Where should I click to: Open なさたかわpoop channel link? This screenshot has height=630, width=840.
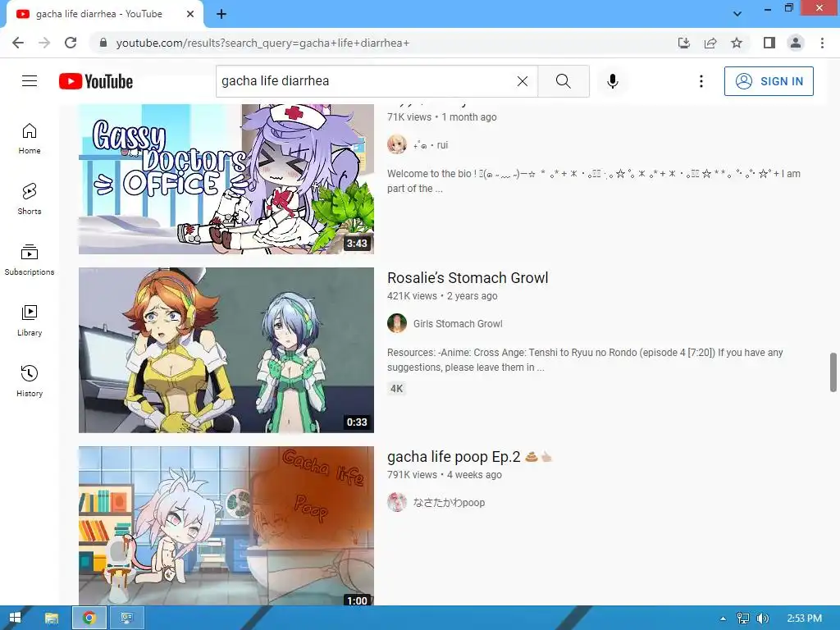pos(449,503)
